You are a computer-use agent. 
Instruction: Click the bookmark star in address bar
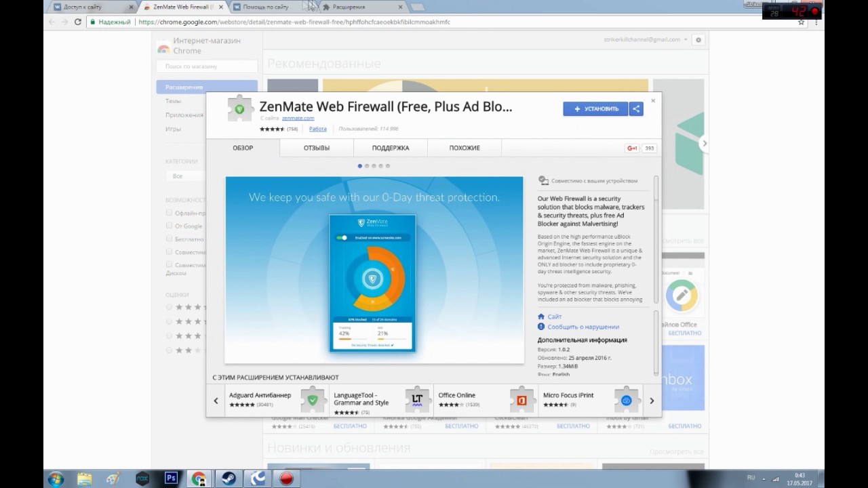802,22
